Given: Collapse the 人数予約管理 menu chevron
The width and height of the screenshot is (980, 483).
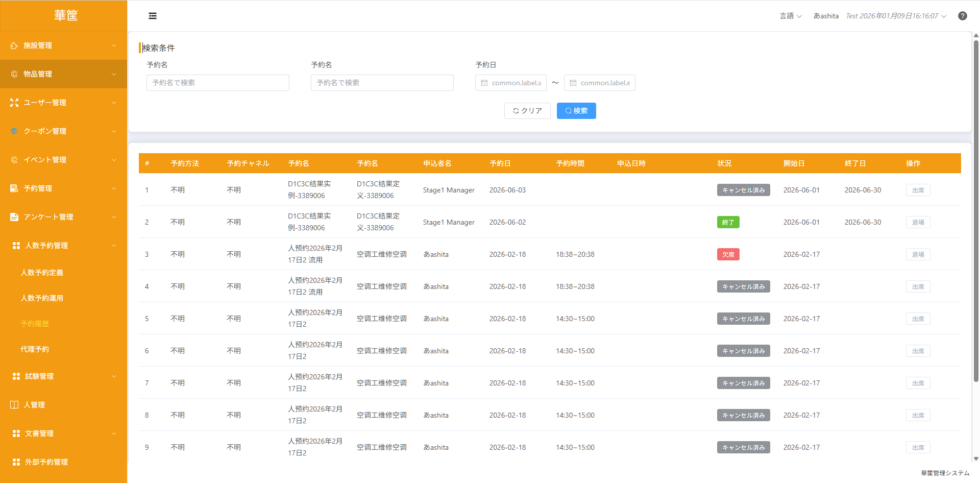Looking at the screenshot, I should coord(114,246).
